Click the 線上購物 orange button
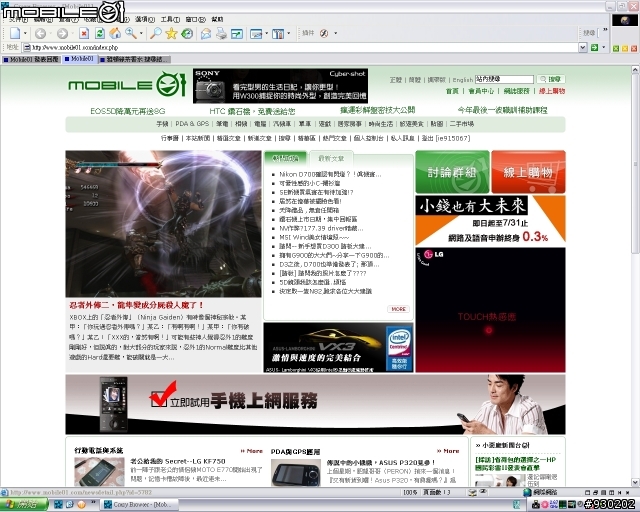Viewport: 640px width, 512px height. [529, 172]
